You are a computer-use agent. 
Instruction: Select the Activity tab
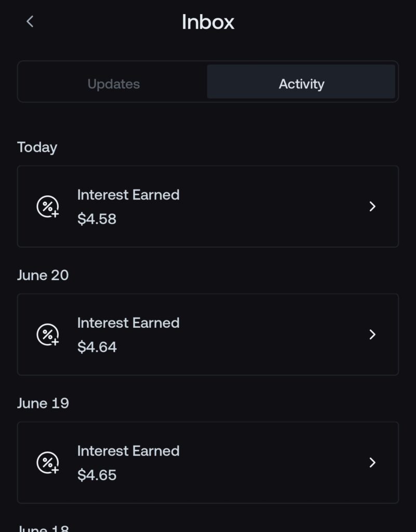tap(301, 82)
